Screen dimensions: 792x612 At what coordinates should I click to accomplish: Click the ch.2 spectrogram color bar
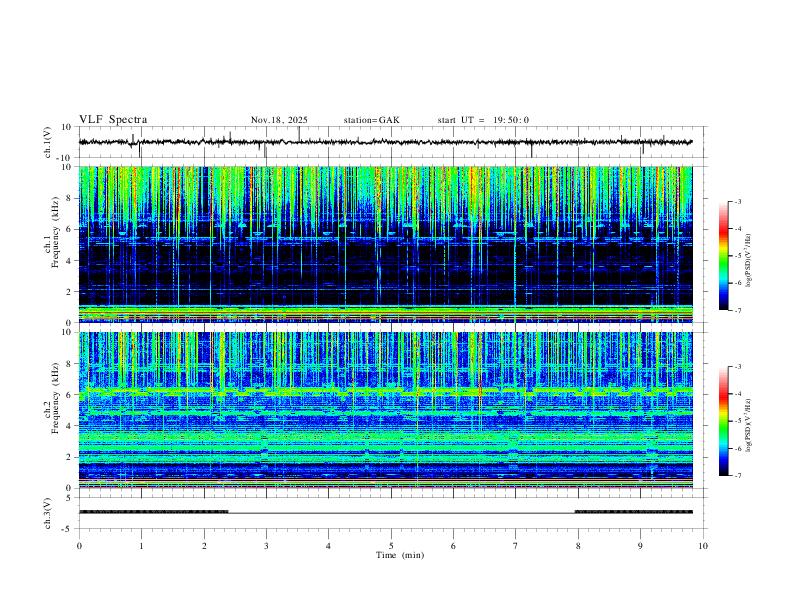click(724, 421)
